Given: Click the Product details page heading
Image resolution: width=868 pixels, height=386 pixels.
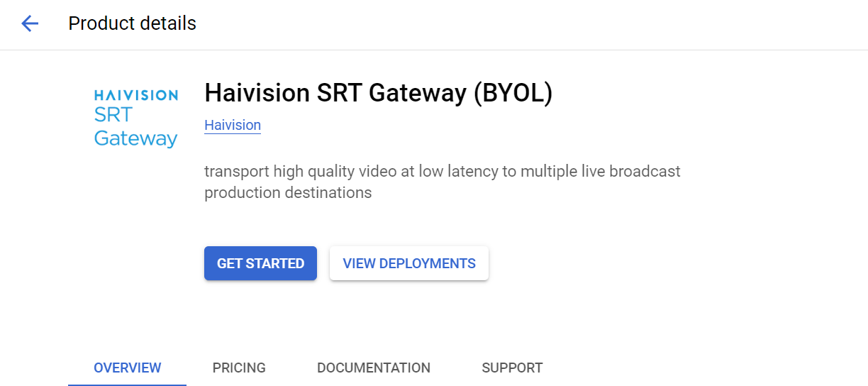Looking at the screenshot, I should pos(132,23).
